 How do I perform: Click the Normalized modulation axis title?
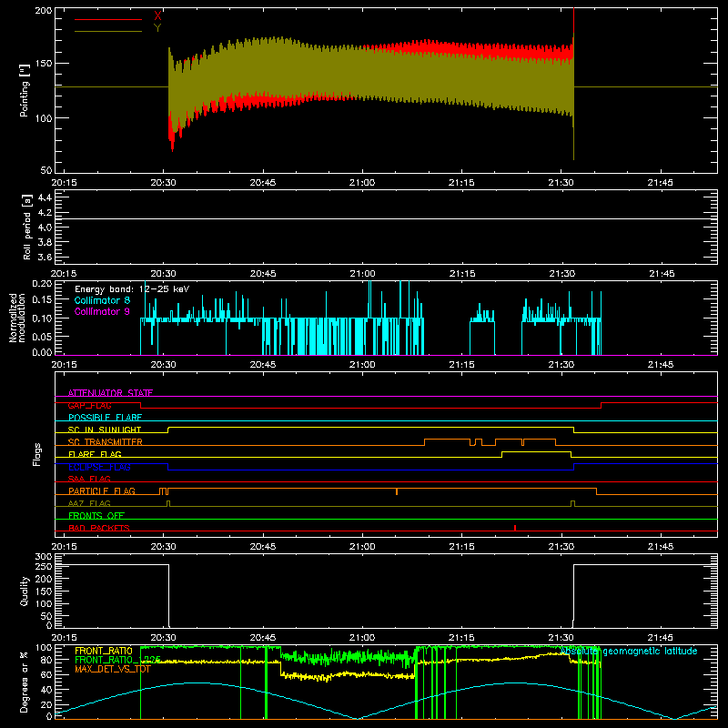click(x=17, y=318)
